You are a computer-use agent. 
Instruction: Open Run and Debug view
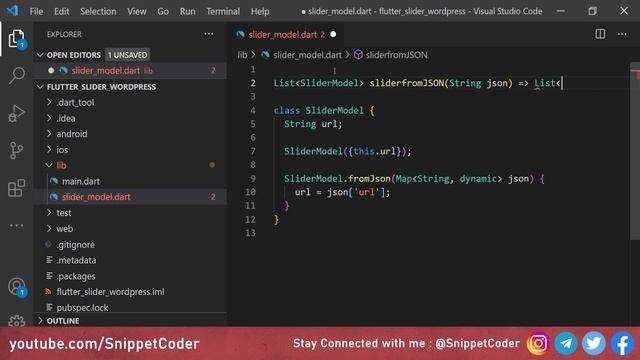click(16, 113)
